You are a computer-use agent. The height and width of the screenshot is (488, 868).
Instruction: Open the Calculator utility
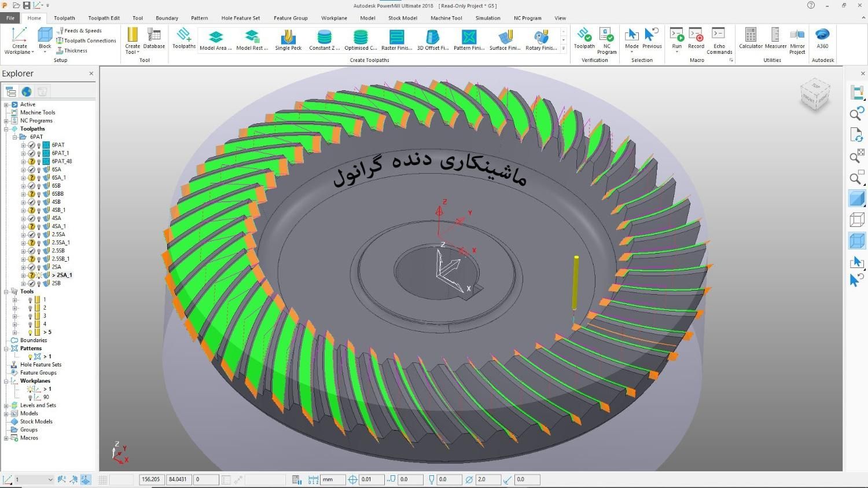pos(751,38)
